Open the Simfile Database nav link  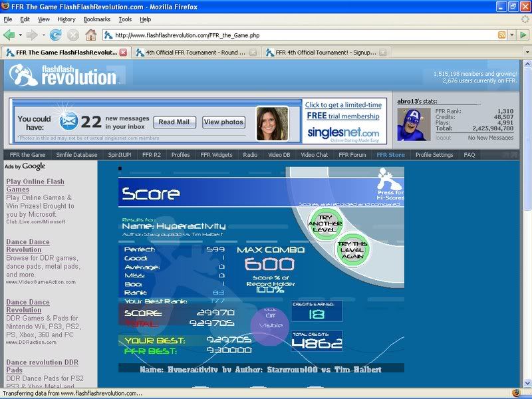76,155
